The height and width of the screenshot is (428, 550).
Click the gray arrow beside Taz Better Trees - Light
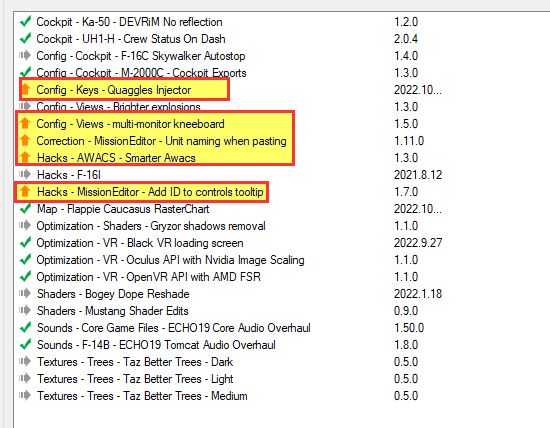(25, 378)
